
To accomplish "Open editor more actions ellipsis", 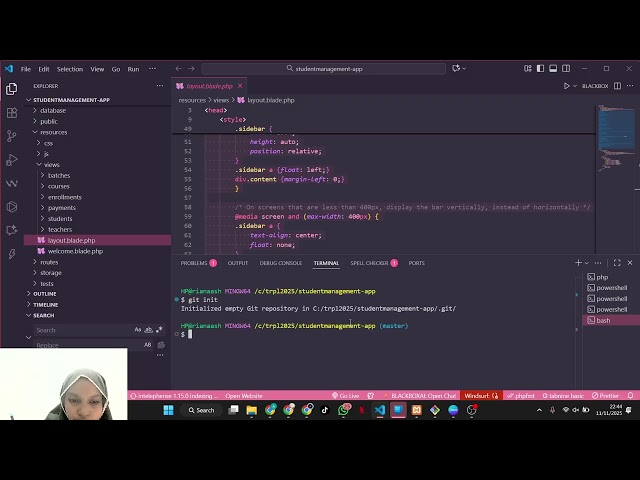I will (x=630, y=86).
